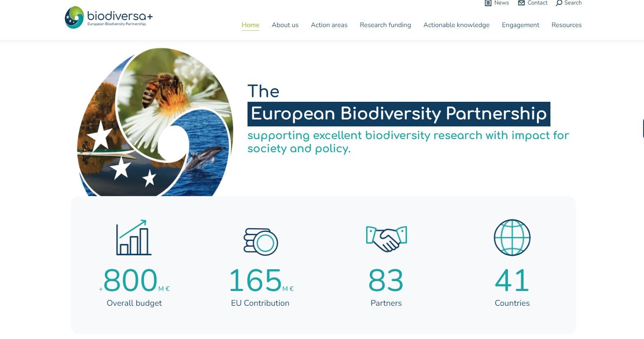
Task: Open the About us menu
Action: (285, 25)
